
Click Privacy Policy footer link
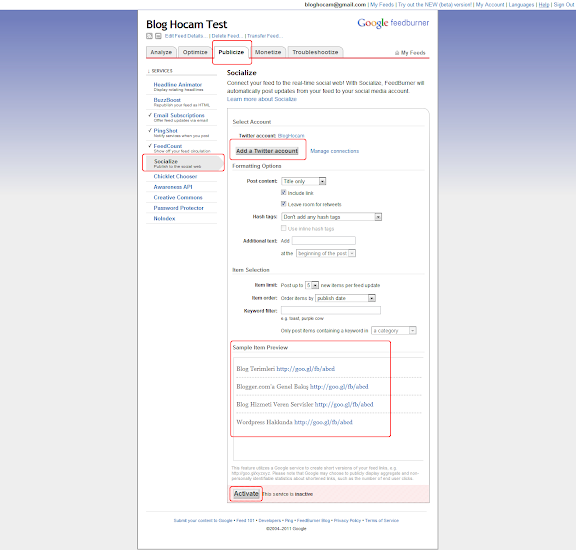pyautogui.click(x=347, y=521)
